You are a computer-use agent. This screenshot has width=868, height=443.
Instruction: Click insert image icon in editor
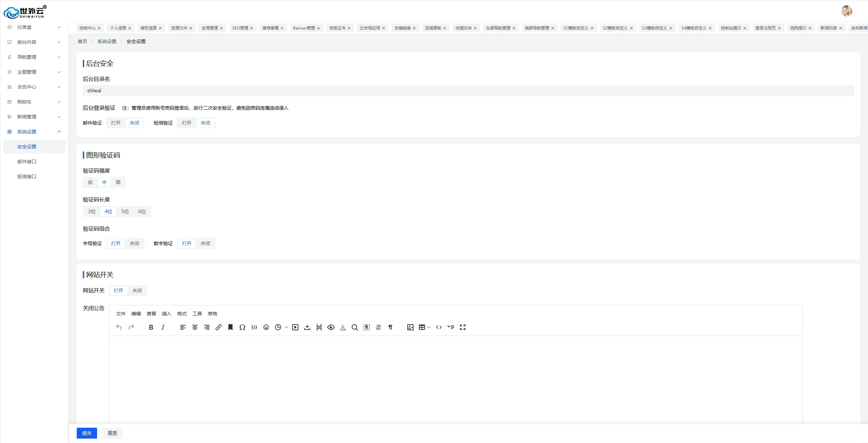[x=410, y=327]
